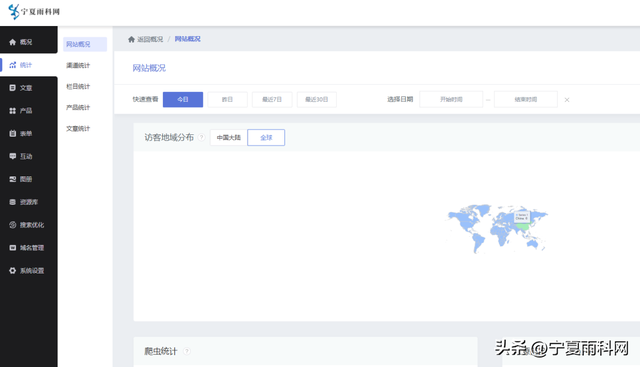This screenshot has width=640, height=367.
Task: Open the 产品 grid icon
Action: tap(13, 111)
